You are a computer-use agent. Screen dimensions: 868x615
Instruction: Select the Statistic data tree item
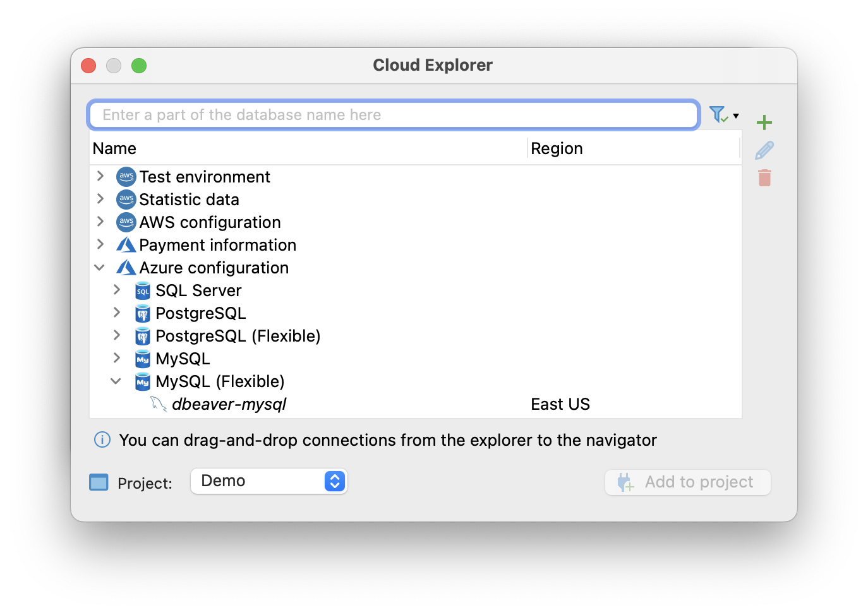189,200
